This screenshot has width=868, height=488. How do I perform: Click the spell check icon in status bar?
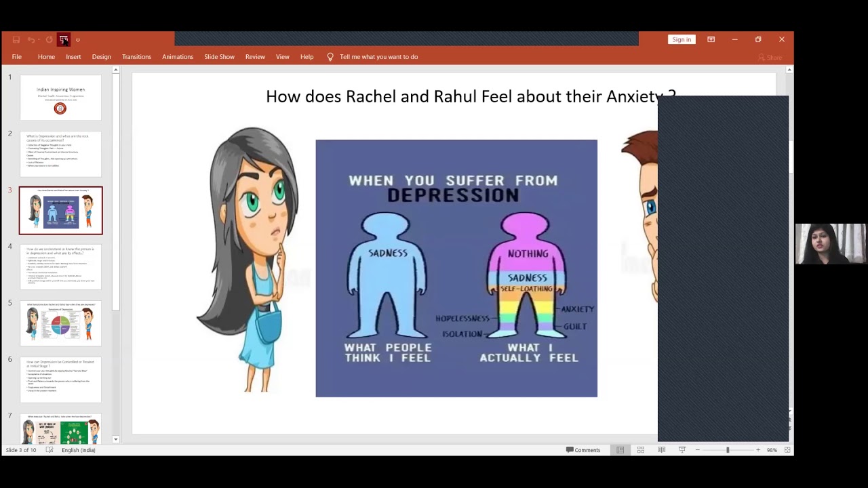[50, 450]
